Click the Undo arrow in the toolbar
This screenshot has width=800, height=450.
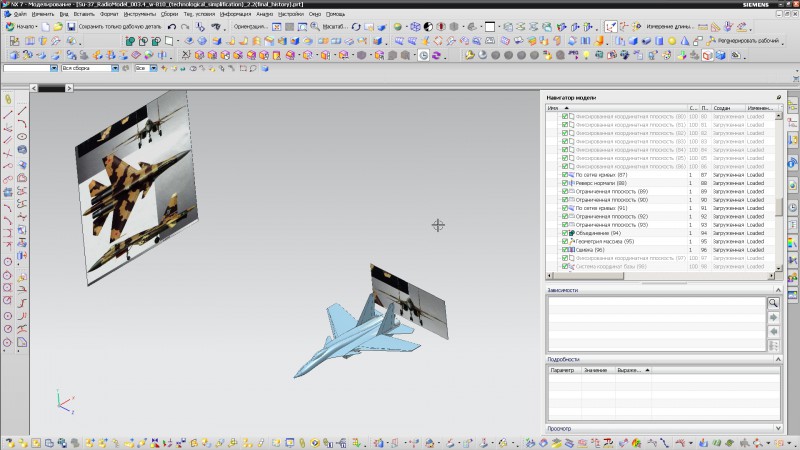click(x=172, y=27)
